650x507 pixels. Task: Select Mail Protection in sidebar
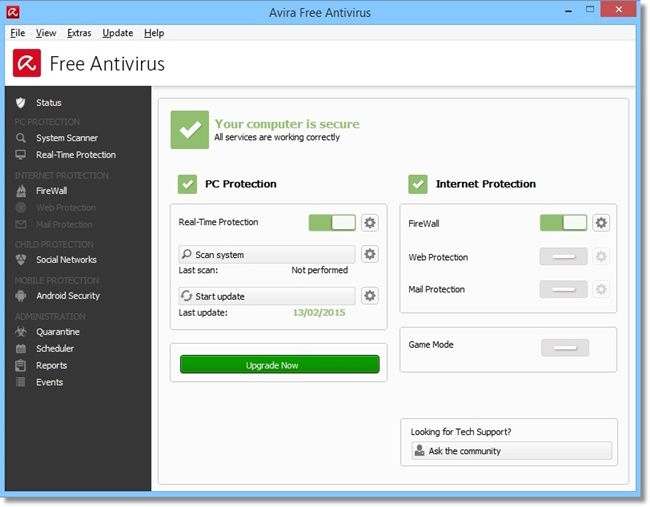click(x=64, y=224)
